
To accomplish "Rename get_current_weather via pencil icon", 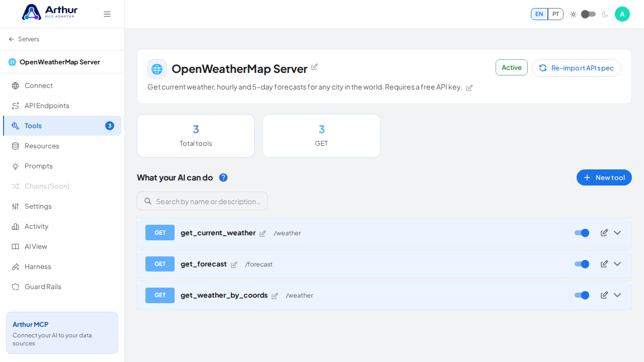I will tap(263, 233).
